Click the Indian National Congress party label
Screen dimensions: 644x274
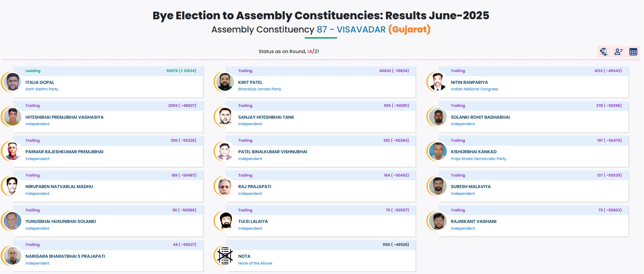(x=474, y=89)
